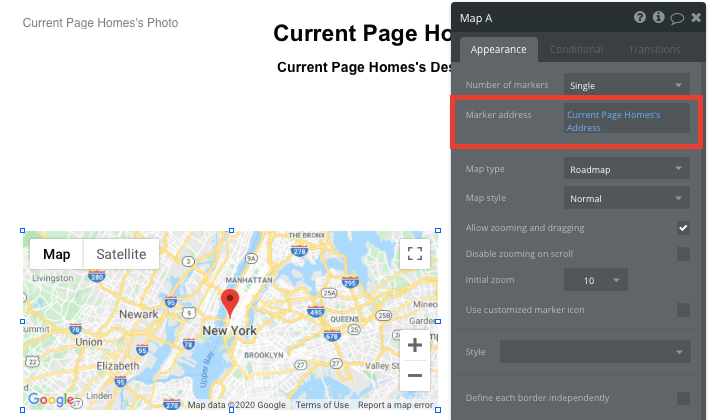Screen dimensions: 709x420
Task: Click the THE BRONX label on the map
Action: coord(307,236)
